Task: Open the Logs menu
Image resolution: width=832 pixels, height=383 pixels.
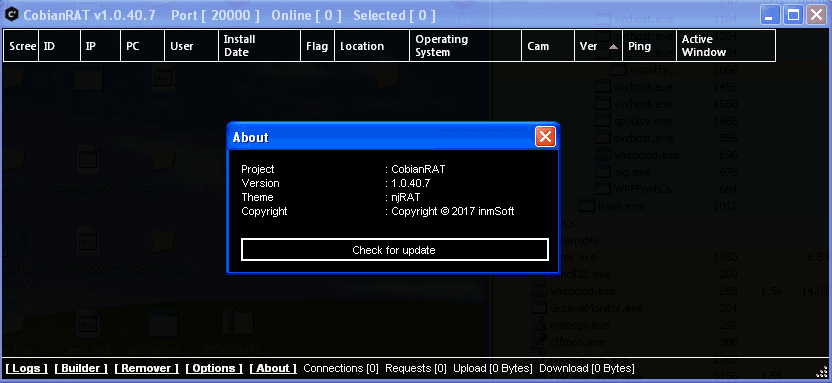Action: pyautogui.click(x=27, y=368)
